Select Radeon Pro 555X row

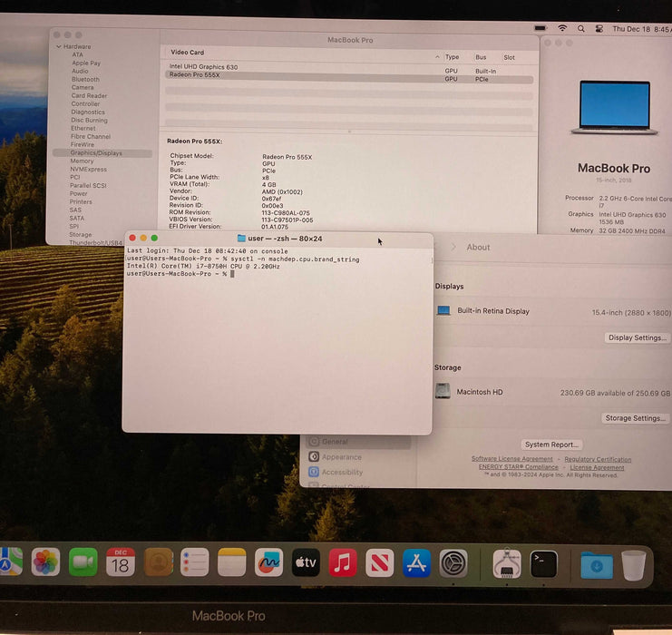[349, 75]
